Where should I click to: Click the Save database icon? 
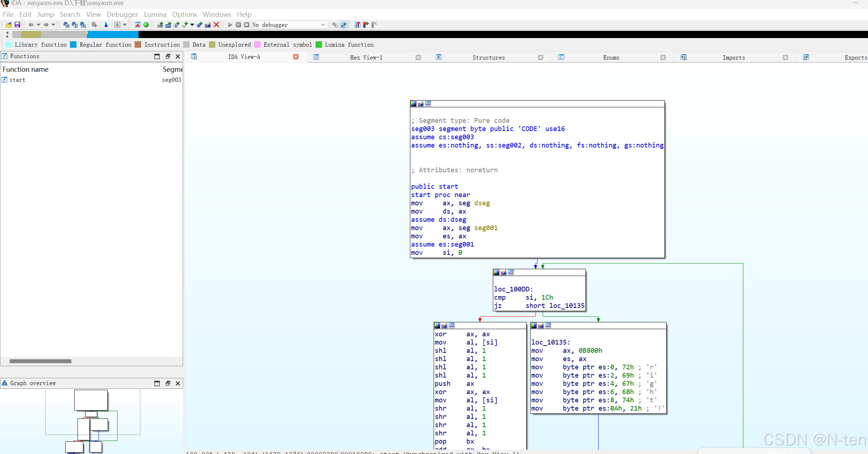[17, 25]
